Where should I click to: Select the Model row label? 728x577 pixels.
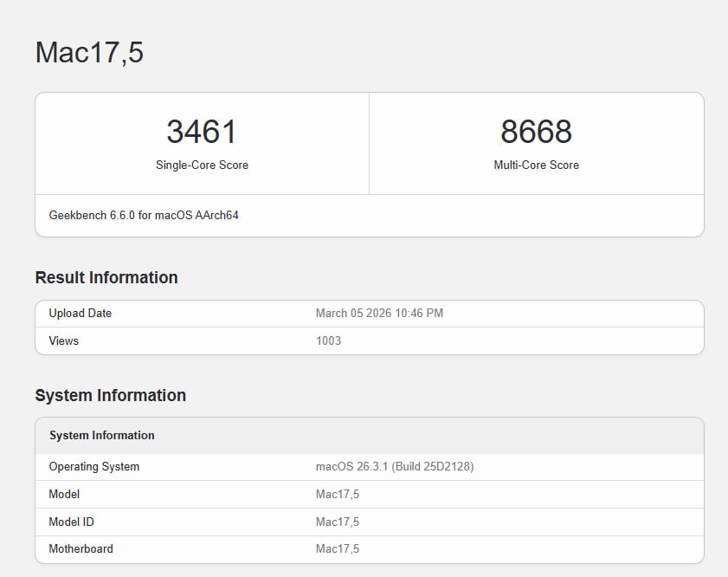(x=65, y=495)
